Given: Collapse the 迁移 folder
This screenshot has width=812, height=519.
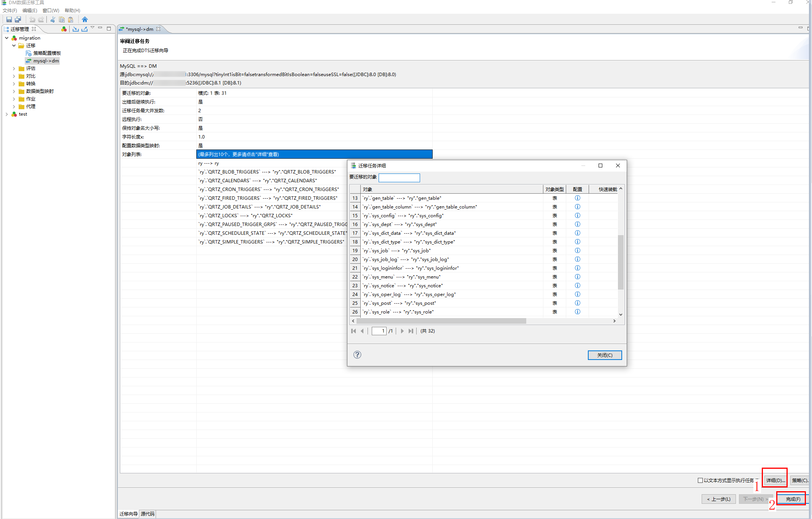Looking at the screenshot, I should coord(14,46).
